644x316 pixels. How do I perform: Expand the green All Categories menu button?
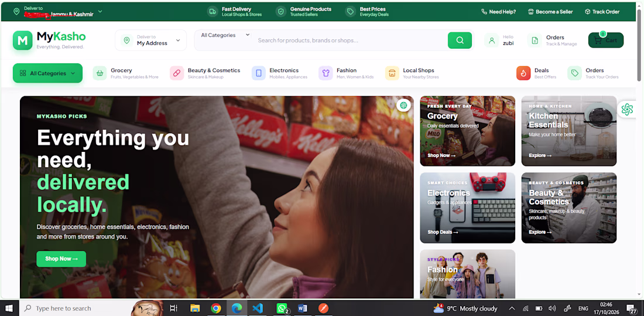point(47,73)
